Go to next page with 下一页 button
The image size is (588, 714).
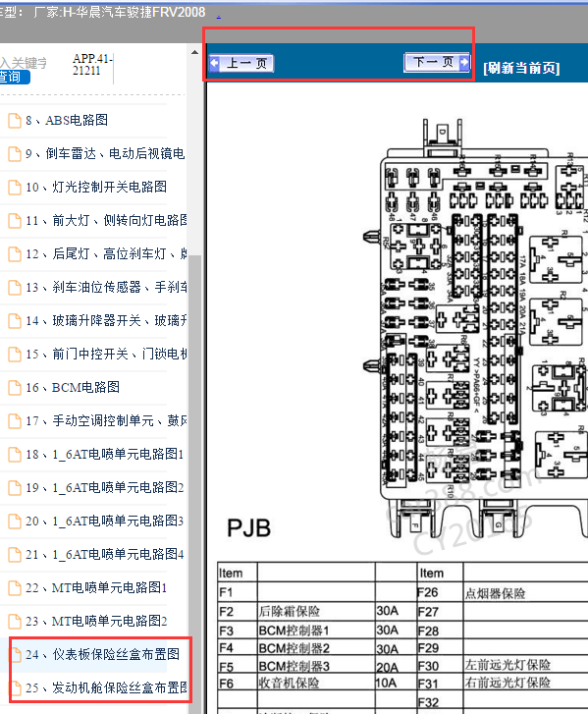pos(437,62)
